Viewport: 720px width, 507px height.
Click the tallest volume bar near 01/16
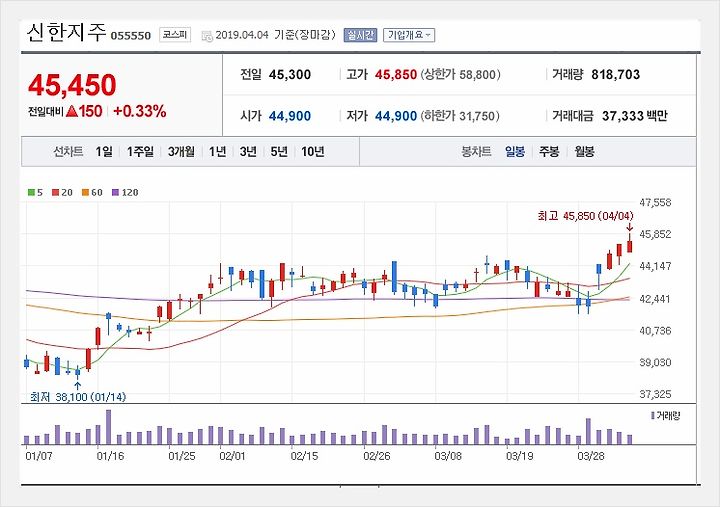(108, 427)
